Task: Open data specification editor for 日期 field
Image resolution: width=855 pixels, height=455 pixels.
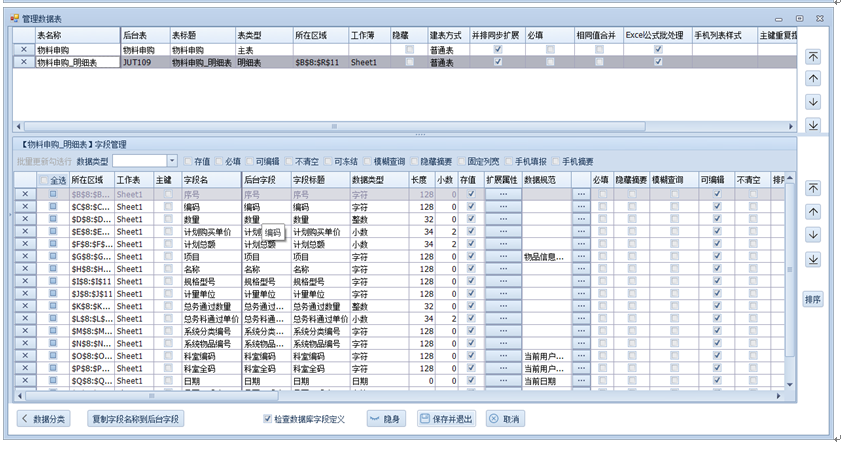Action: [x=581, y=381]
